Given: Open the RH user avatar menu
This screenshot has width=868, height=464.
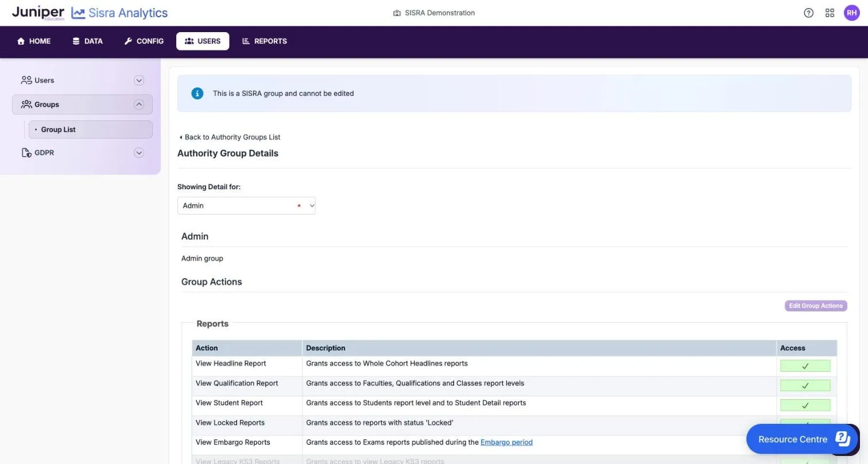Looking at the screenshot, I should [851, 13].
